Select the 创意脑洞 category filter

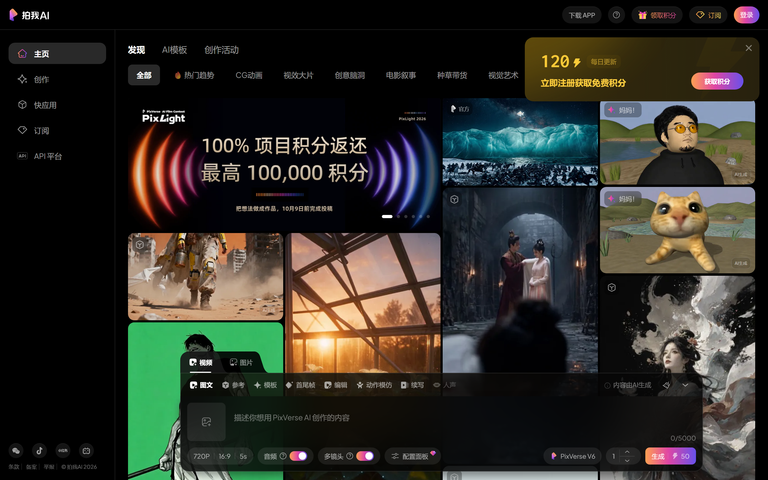(x=350, y=75)
